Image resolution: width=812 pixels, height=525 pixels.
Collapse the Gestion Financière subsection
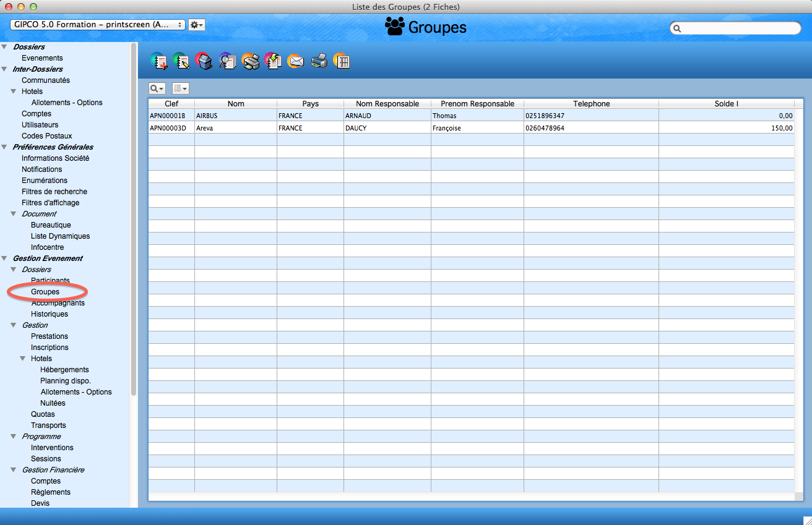click(14, 470)
